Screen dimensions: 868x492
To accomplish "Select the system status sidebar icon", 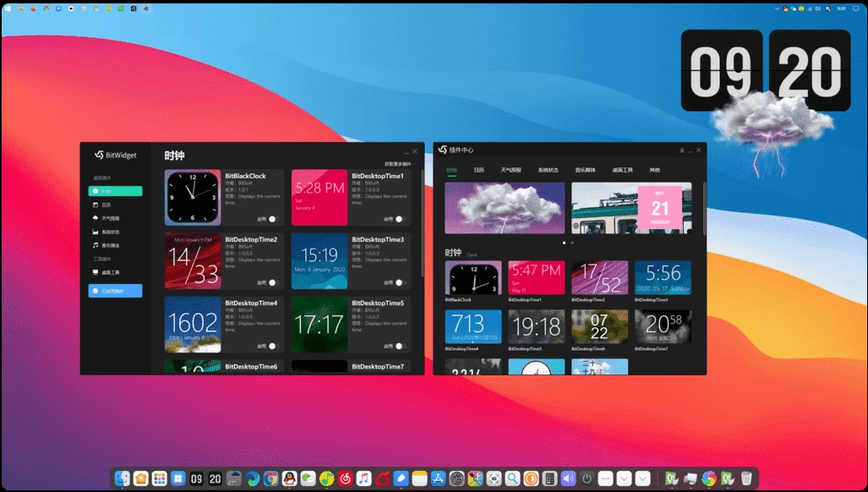I will pyautogui.click(x=95, y=232).
